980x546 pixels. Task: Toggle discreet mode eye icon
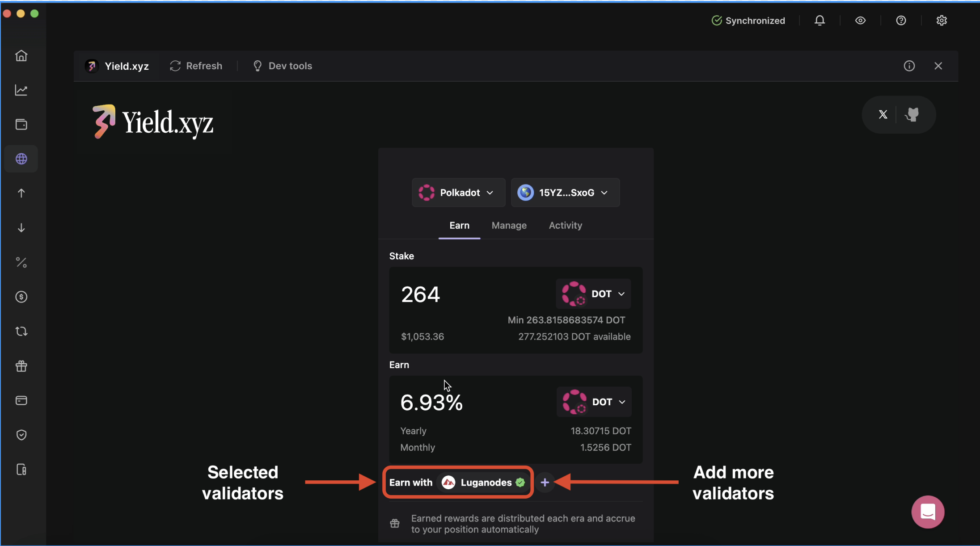point(860,21)
